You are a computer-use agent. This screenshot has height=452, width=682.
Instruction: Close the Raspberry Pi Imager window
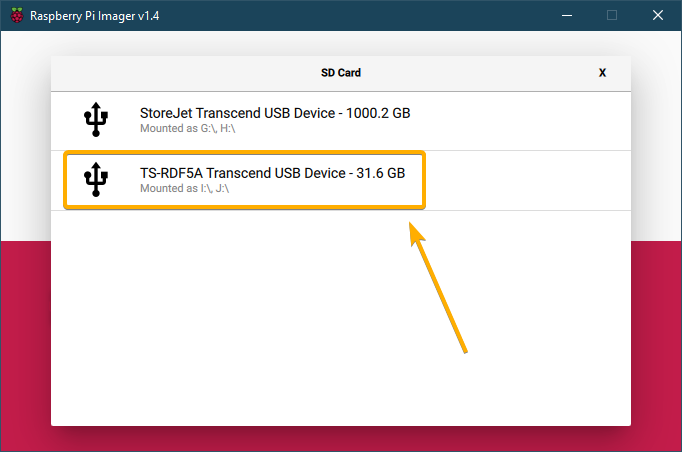[657, 15]
